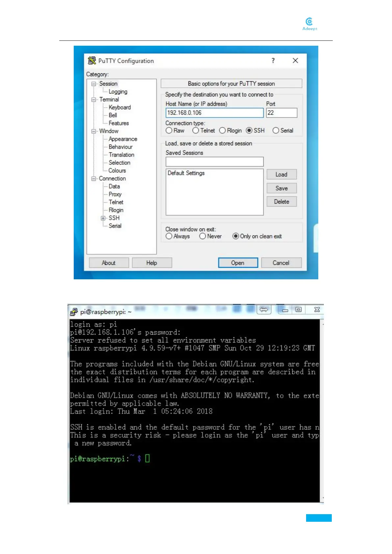
Task: Open the Rlogin category in tree
Action: point(116,210)
